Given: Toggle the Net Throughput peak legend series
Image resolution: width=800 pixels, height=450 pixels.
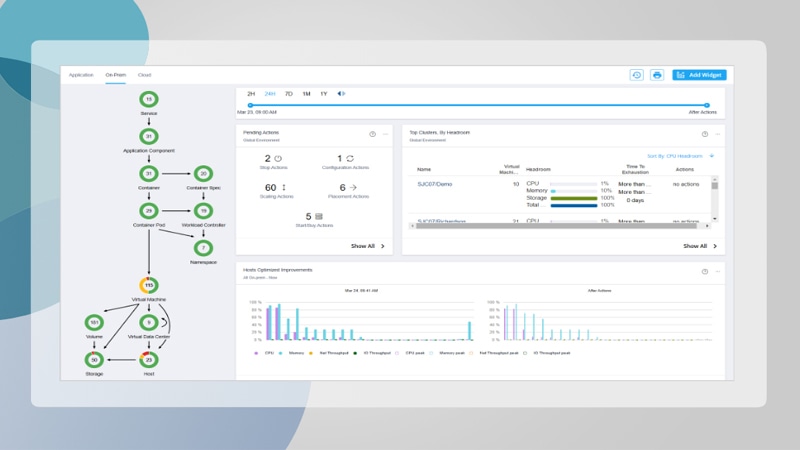Looking at the screenshot, I should 494,353.
